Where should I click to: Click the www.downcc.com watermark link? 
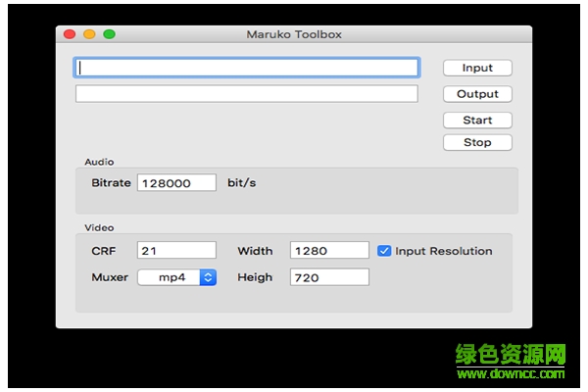512,373
